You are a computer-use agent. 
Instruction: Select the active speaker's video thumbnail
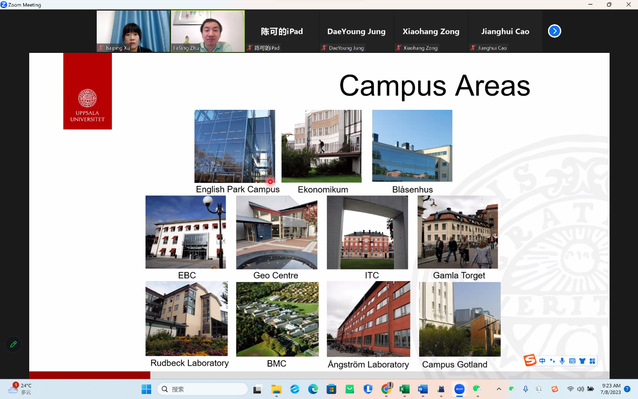[208, 31]
